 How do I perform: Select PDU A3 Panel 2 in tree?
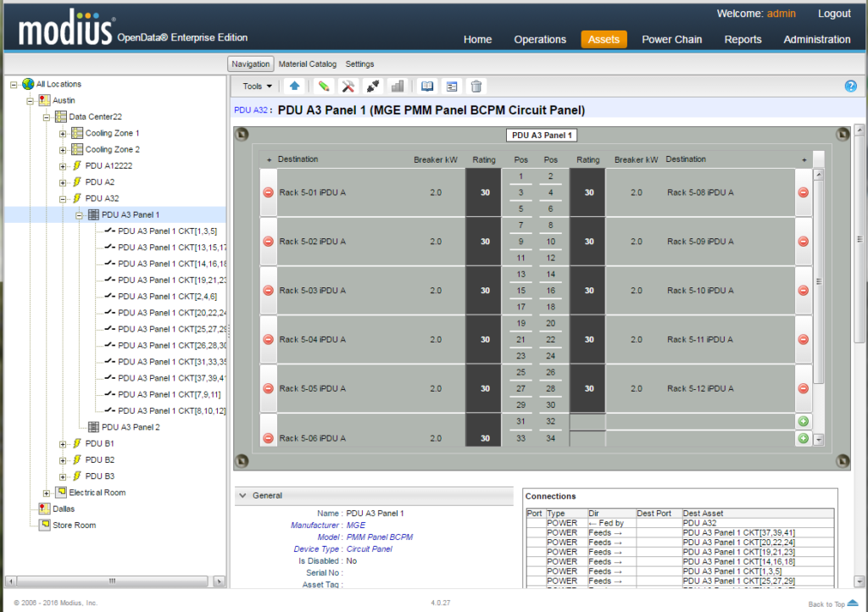point(131,427)
